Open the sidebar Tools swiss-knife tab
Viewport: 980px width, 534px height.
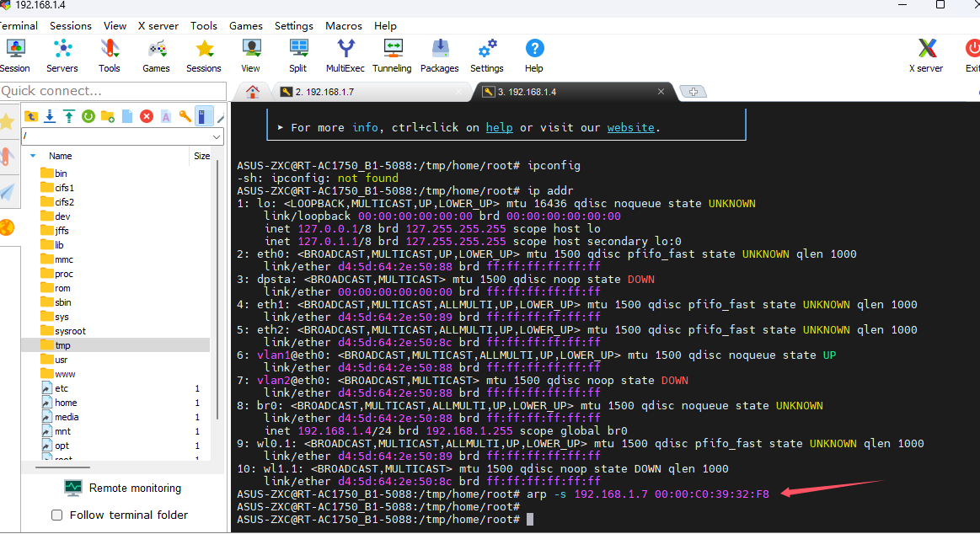point(8,156)
